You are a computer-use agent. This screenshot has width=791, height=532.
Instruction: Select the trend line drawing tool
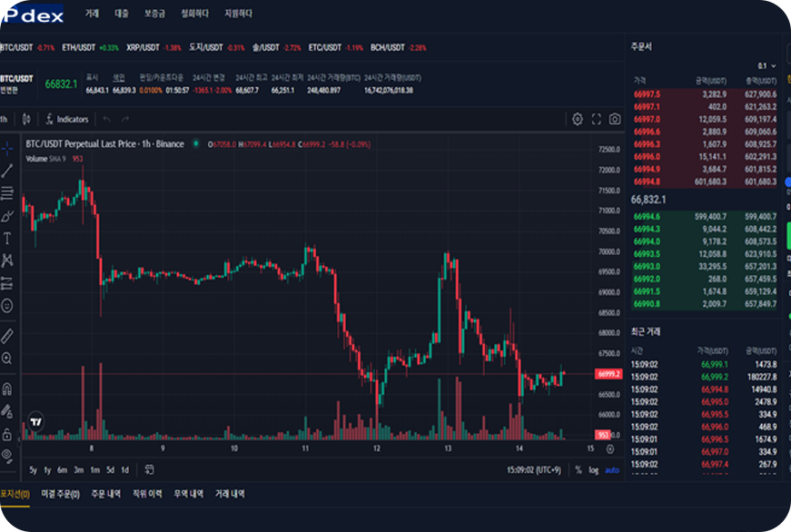tap(7, 171)
